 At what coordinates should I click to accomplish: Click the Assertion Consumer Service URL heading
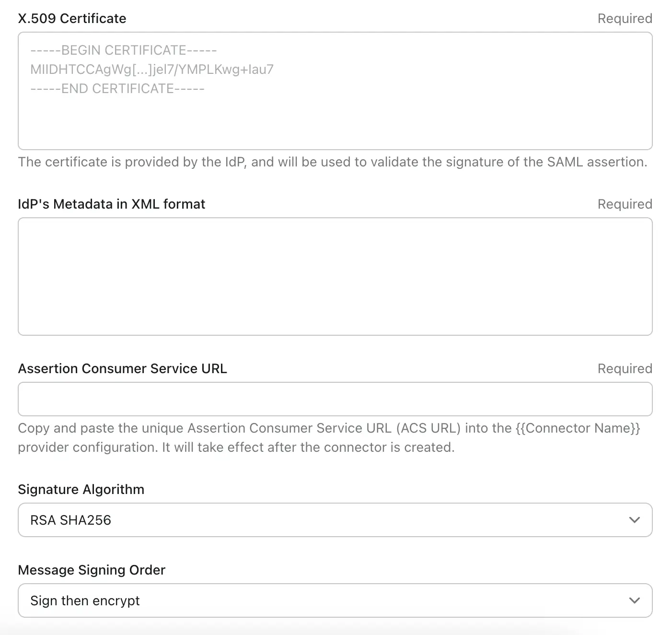click(123, 368)
